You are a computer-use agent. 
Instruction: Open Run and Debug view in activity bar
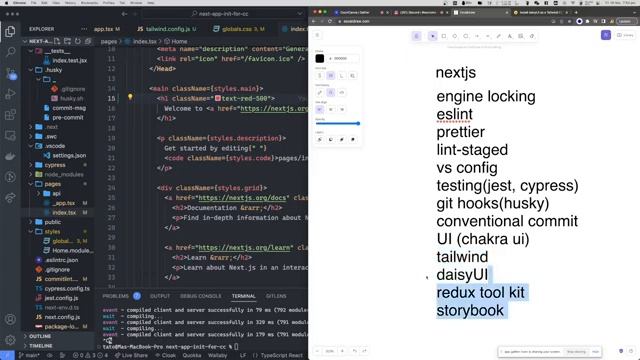(11, 94)
